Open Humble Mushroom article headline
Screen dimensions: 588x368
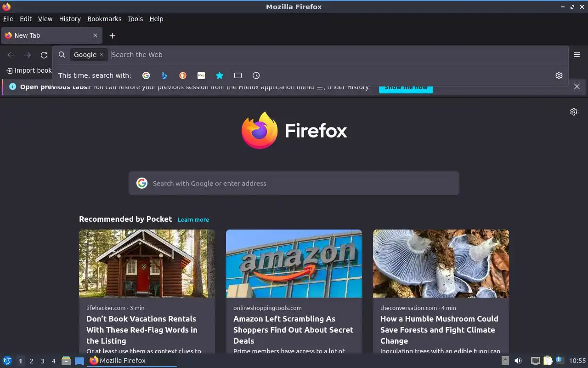coord(439,330)
